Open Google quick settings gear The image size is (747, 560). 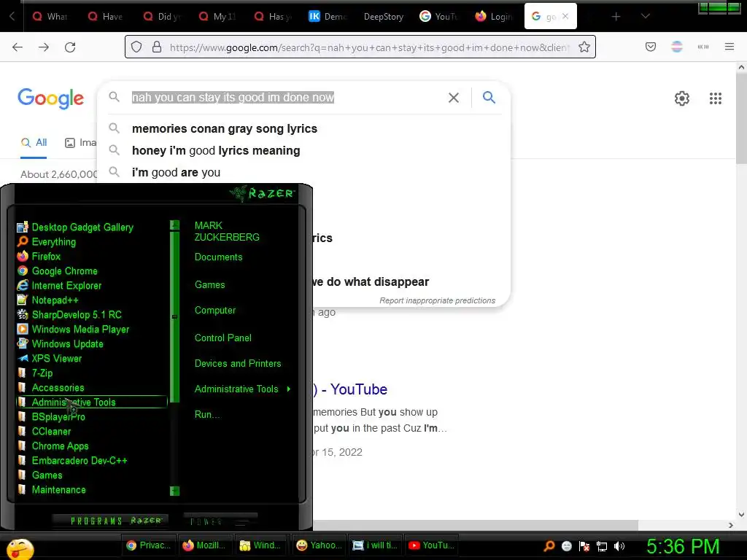click(682, 98)
